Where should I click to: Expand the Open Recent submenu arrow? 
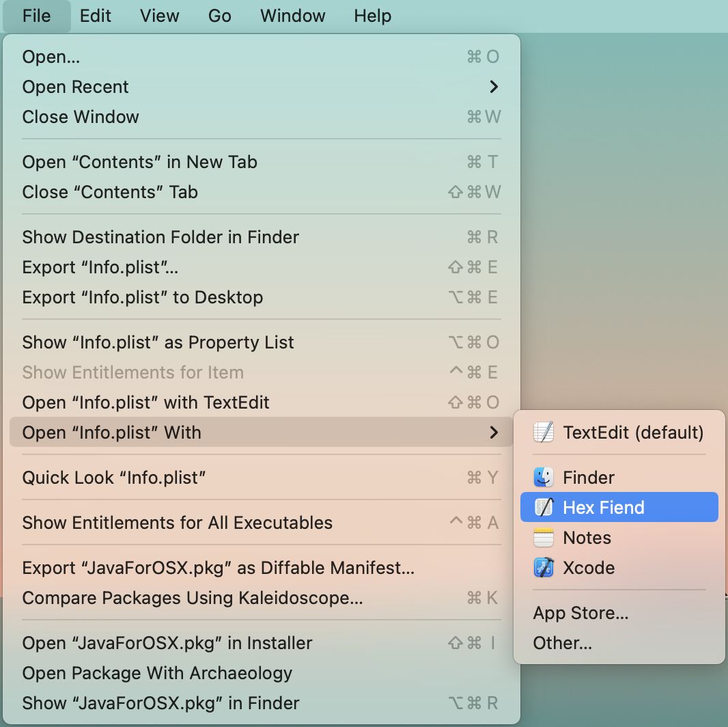click(x=494, y=87)
